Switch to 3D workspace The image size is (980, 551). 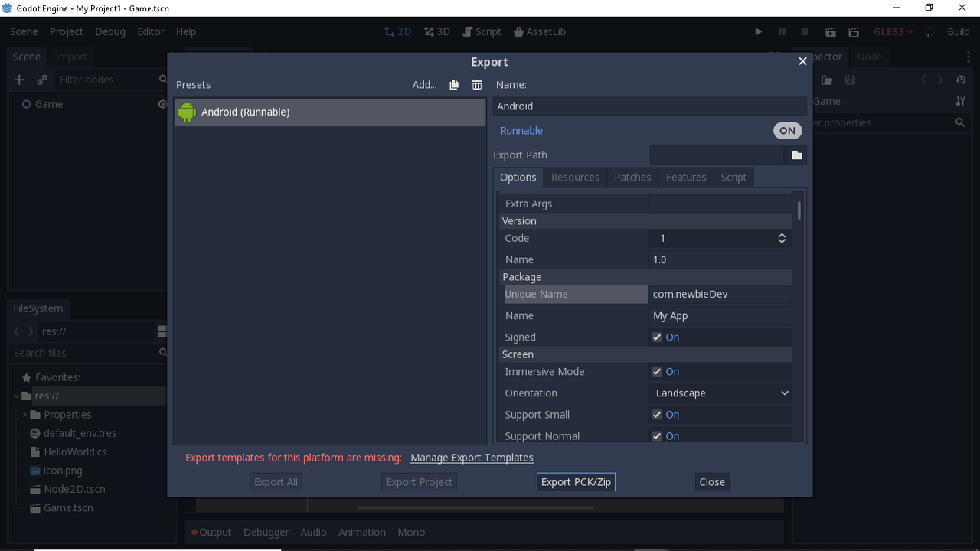click(437, 31)
